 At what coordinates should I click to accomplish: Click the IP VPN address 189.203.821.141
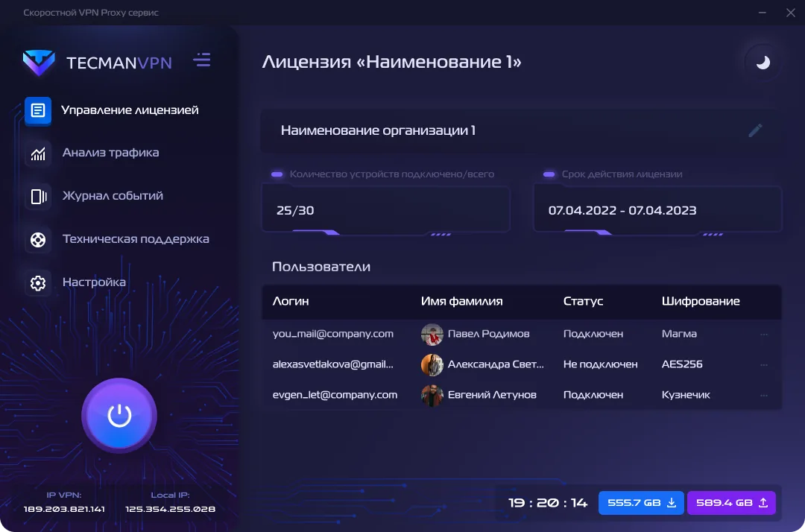(x=64, y=509)
